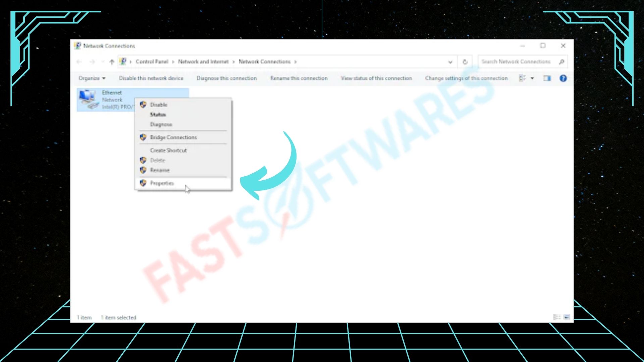Select Status in the context menu
The height and width of the screenshot is (362, 644).
(x=183, y=115)
